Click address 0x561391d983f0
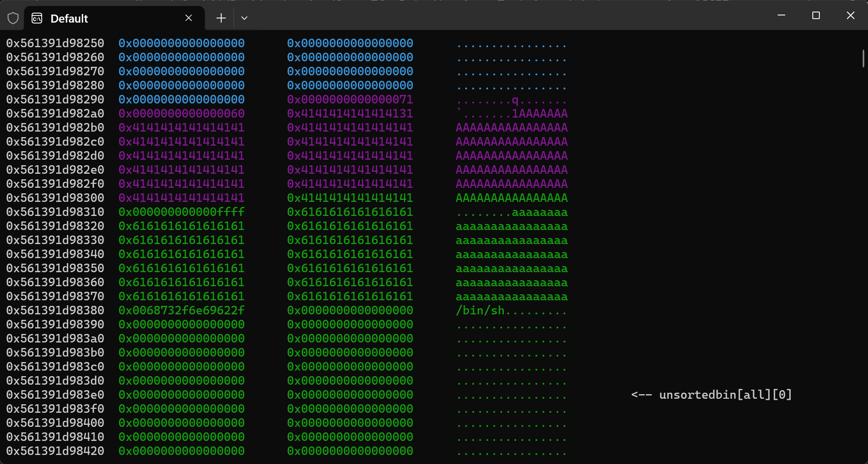The width and height of the screenshot is (868, 464). [55, 409]
